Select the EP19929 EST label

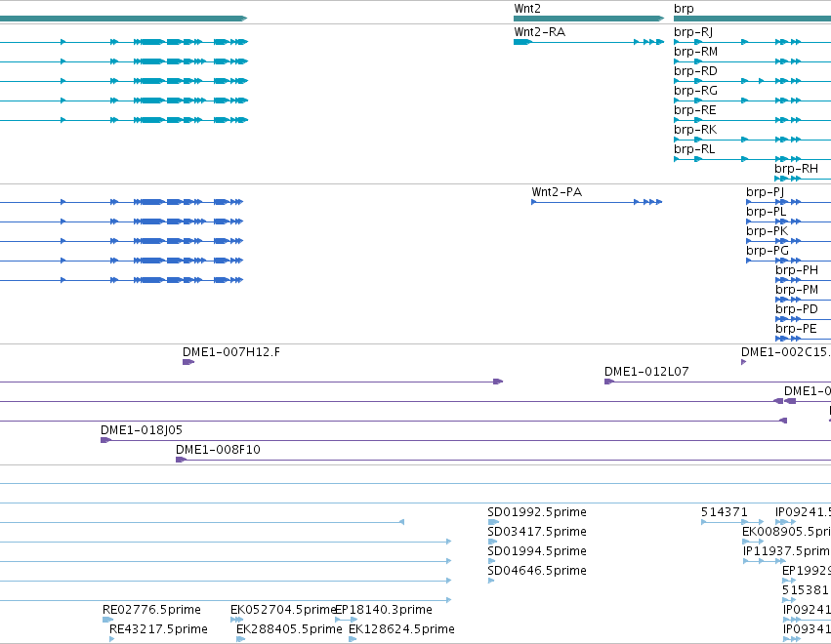807,571
